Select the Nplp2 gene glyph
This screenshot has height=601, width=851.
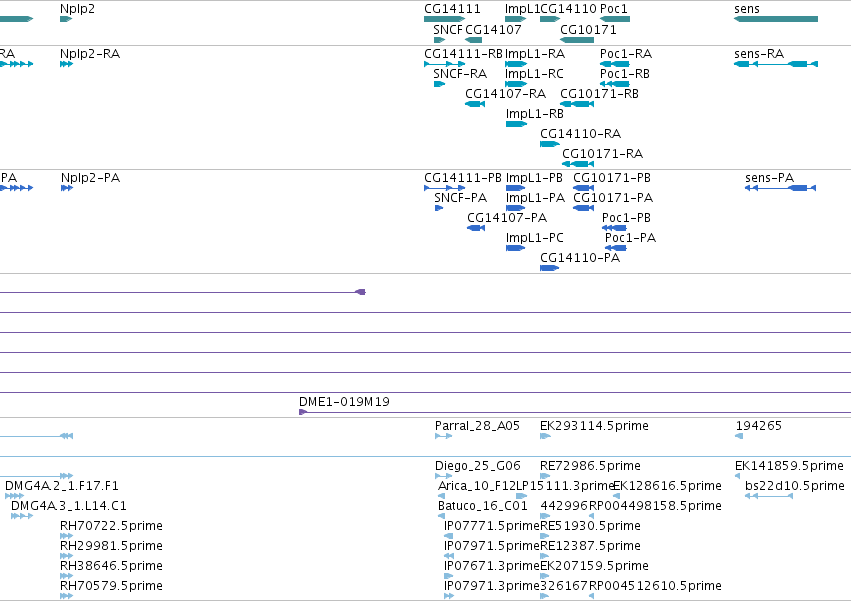[66, 19]
